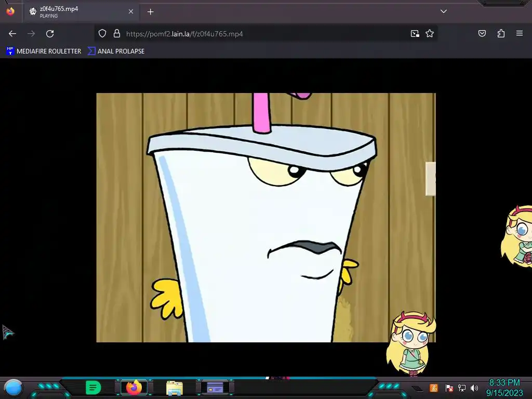
Task: Open the Firefox application menu
Action: point(520,33)
